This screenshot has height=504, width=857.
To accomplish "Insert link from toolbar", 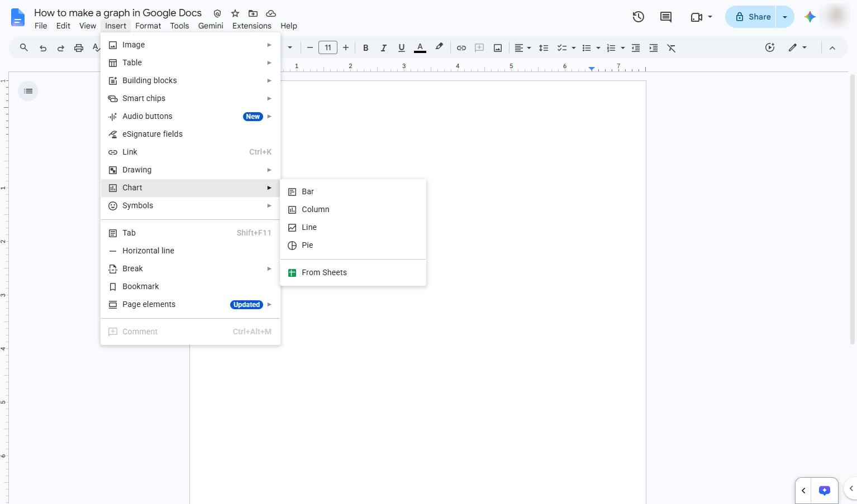I will tap(461, 48).
